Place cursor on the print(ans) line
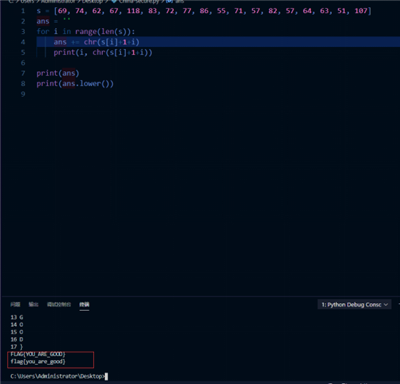The width and height of the screenshot is (400, 384). tap(58, 73)
